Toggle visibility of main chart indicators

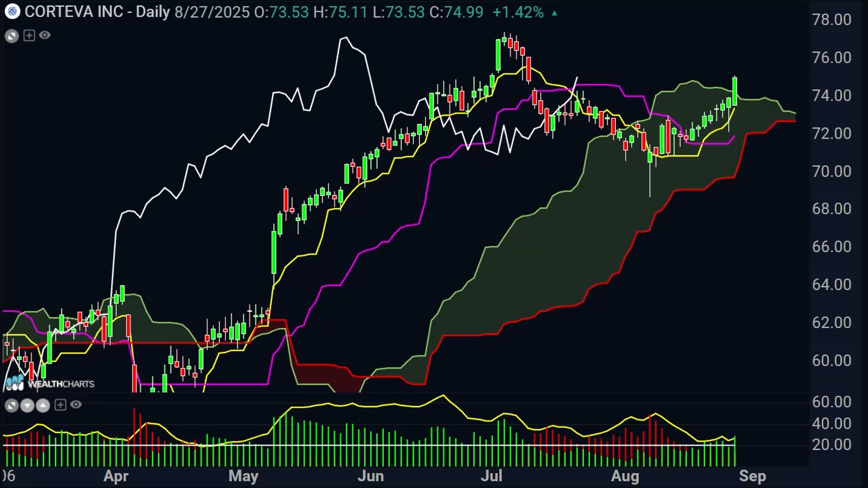coord(45,35)
